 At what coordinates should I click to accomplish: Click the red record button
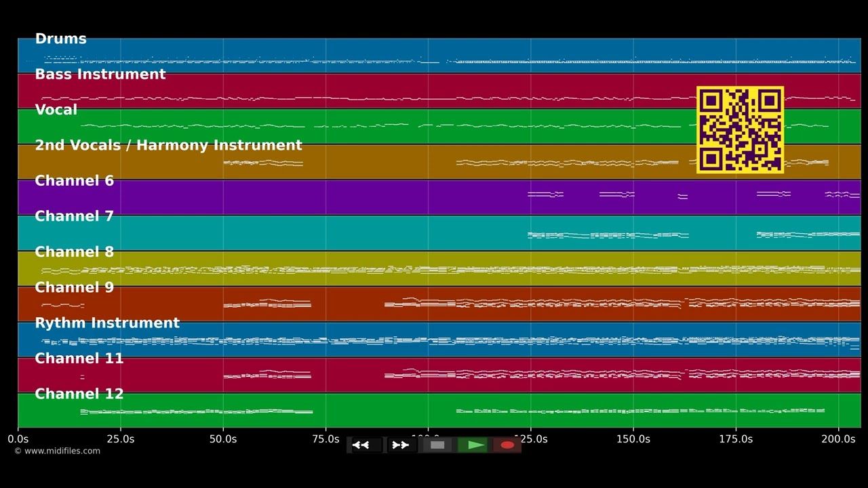507,445
